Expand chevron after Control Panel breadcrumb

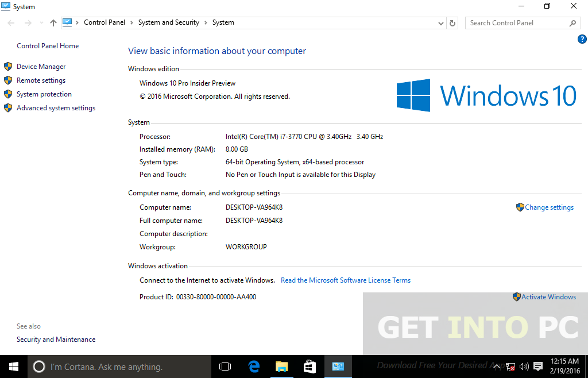(131, 23)
